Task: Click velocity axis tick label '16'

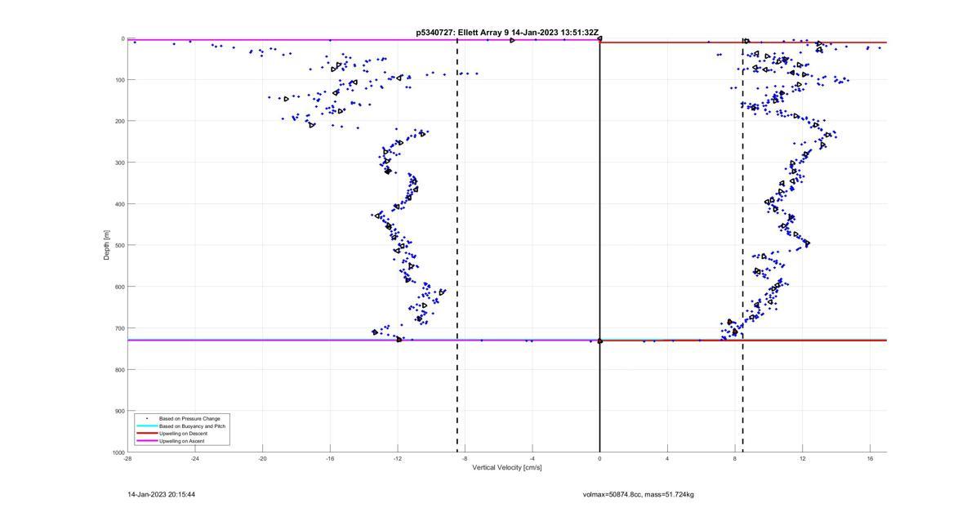Action: (x=870, y=459)
